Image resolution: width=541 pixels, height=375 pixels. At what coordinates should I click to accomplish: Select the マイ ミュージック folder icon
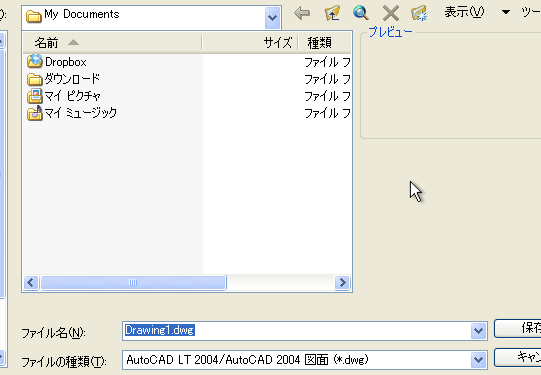[35, 113]
